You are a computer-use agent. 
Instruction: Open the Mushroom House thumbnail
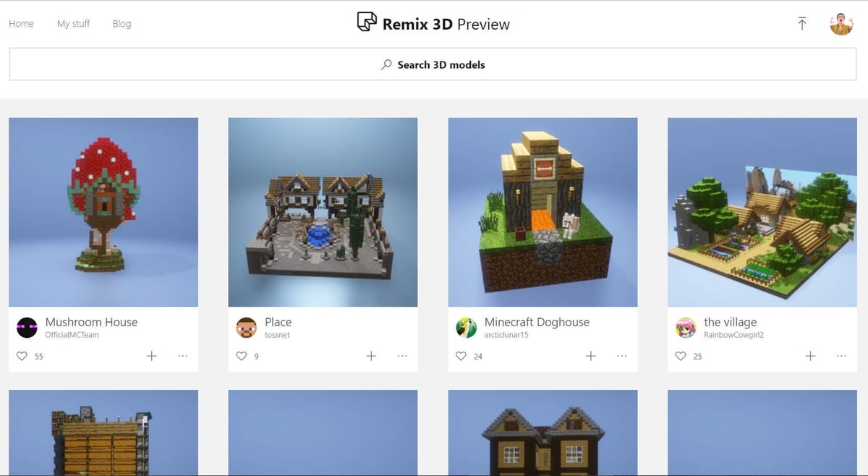point(103,212)
